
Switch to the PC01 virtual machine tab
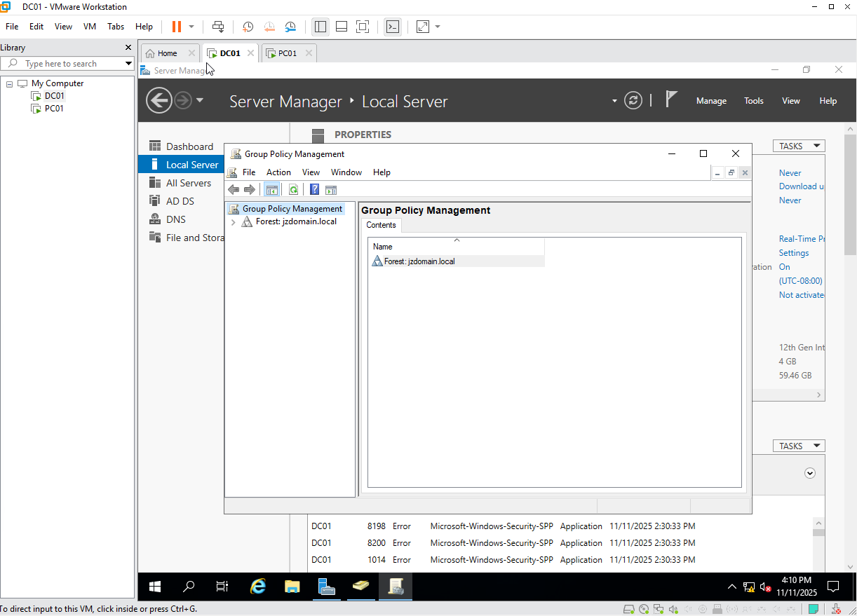coord(287,52)
